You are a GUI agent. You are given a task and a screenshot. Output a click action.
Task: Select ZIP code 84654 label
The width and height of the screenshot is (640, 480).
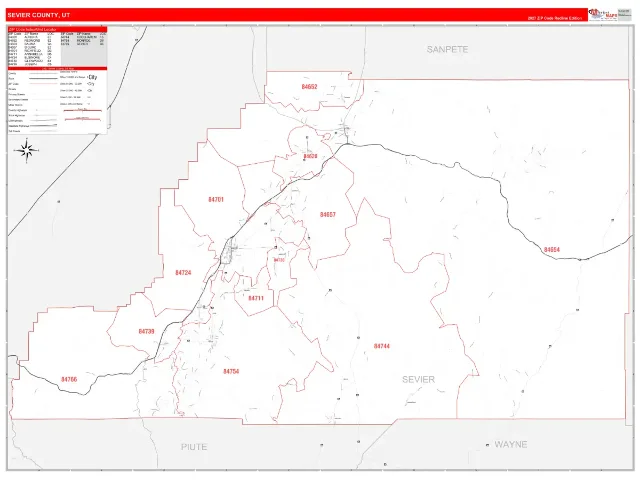[551, 249]
